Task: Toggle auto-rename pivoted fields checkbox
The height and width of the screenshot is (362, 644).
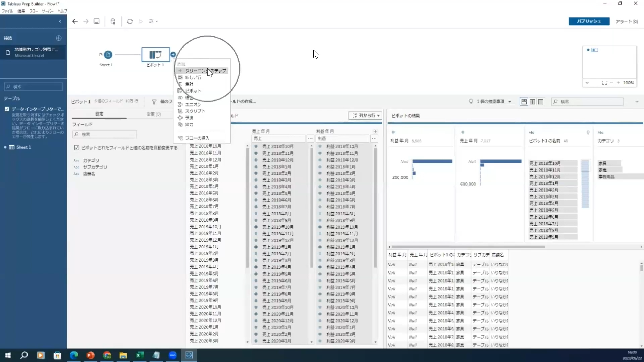Action: (76, 148)
